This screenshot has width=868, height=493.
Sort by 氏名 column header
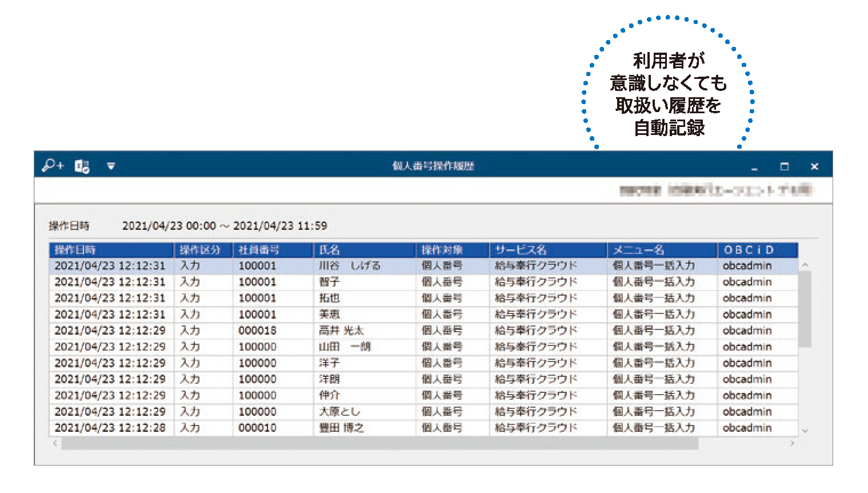tap(365, 250)
